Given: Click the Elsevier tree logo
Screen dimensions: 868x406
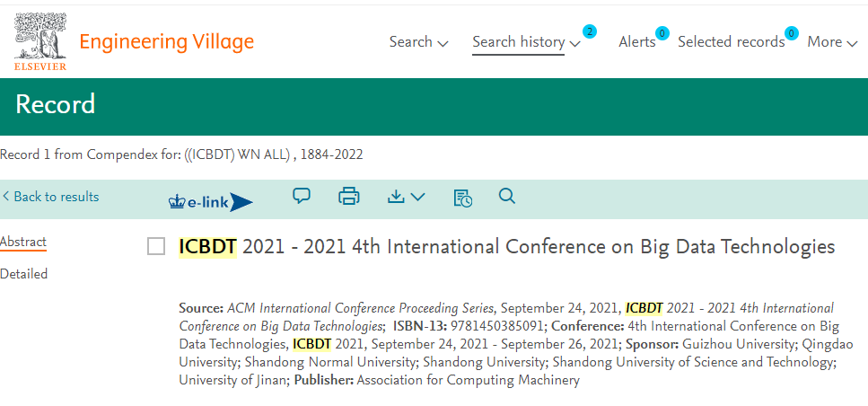Looking at the screenshot, I should coord(40,41).
